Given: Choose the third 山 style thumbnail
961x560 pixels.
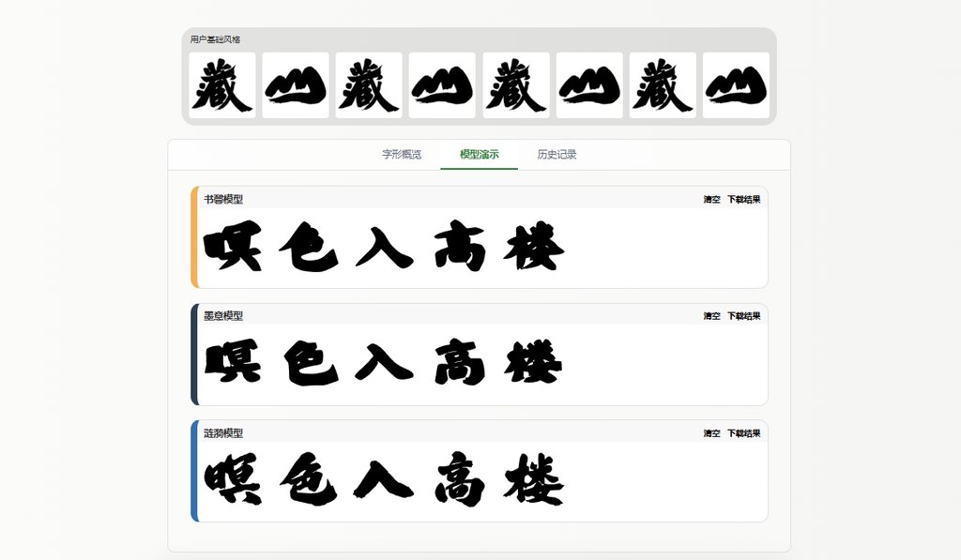Looking at the screenshot, I should 589,85.
